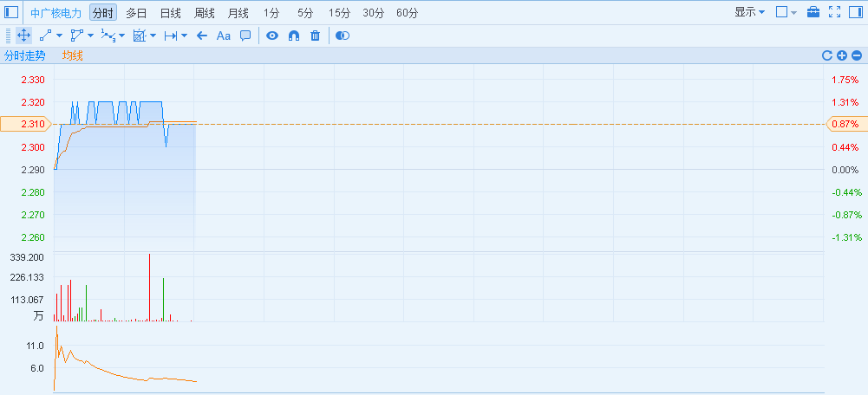868x395 pixels.
Task: Zoom in with the plus circle
Action: tap(842, 55)
